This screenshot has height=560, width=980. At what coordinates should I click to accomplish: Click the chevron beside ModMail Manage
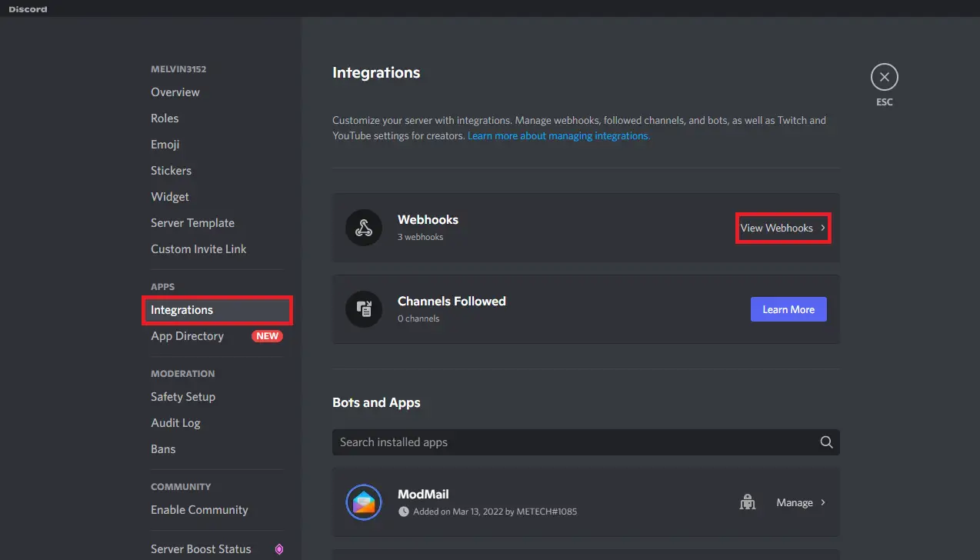pyautogui.click(x=823, y=502)
